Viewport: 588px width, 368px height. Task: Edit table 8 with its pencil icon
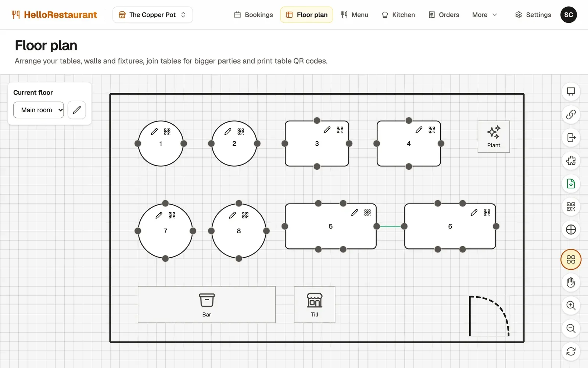(232, 215)
